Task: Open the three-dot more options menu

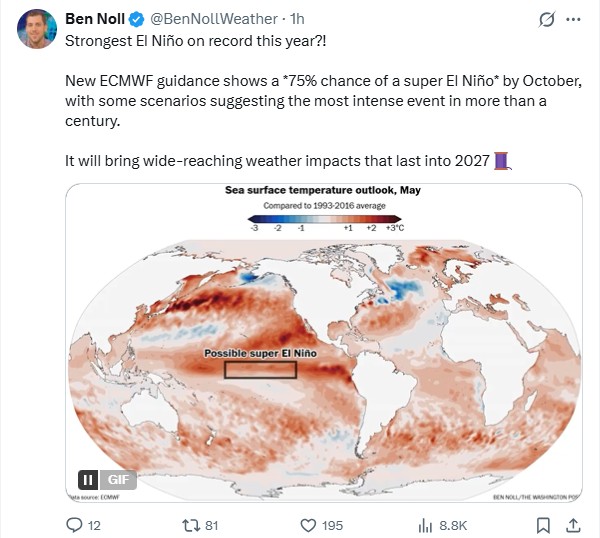Action: (x=574, y=20)
